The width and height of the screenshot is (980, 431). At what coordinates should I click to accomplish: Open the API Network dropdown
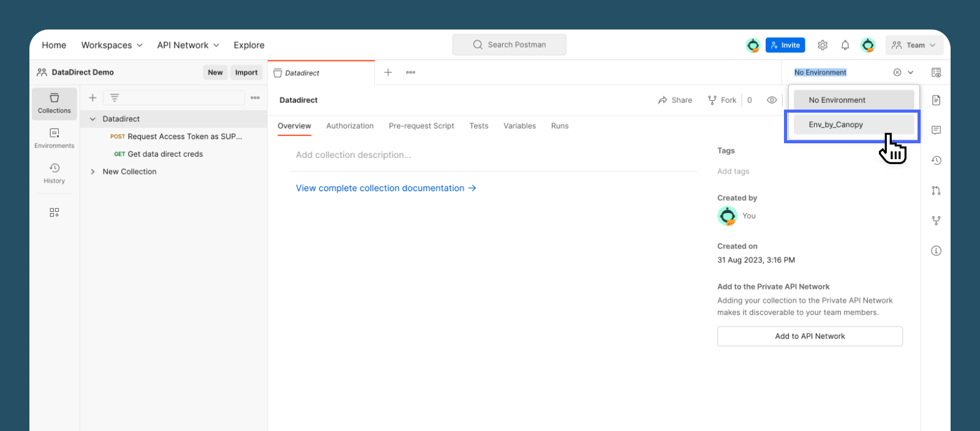coord(188,45)
